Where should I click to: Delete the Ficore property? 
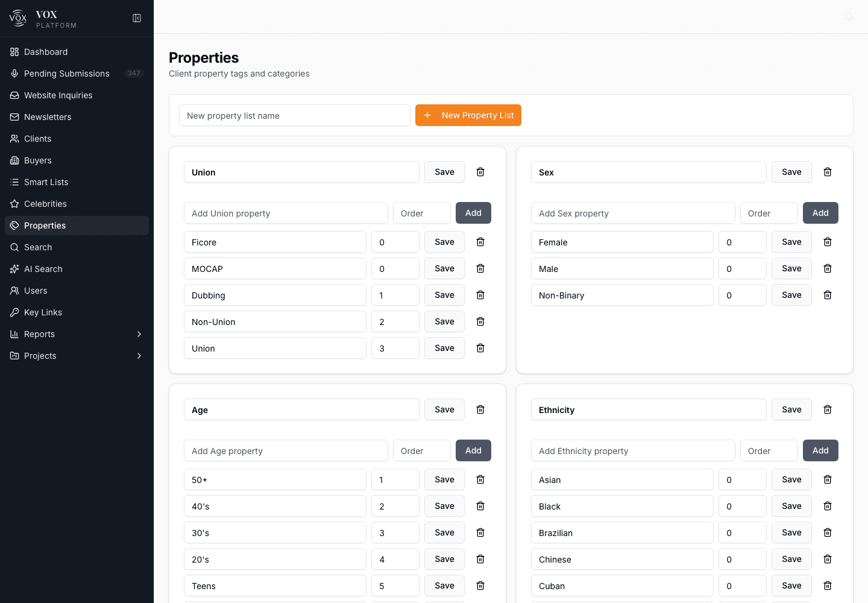pos(480,242)
